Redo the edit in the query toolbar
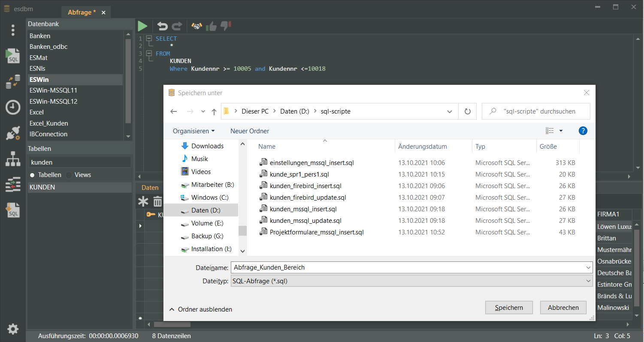The width and height of the screenshot is (644, 342). coord(177,26)
